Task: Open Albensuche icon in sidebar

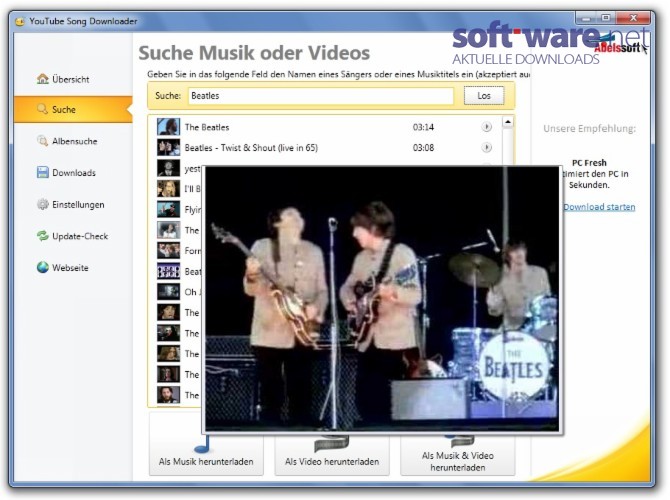Action: point(43,141)
